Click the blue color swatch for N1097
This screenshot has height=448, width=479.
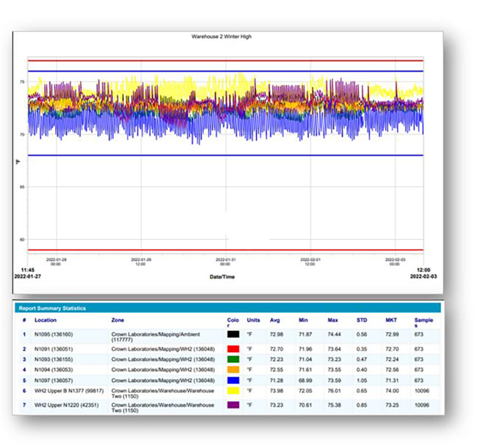tap(232, 382)
